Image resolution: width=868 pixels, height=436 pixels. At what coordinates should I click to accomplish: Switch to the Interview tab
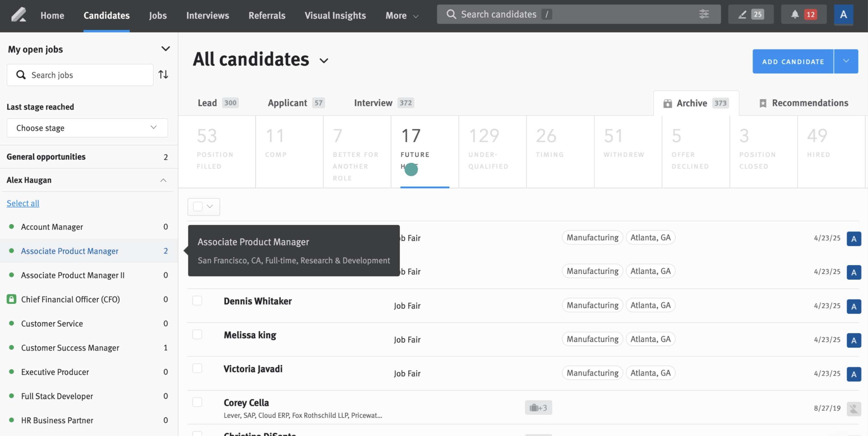coord(384,103)
